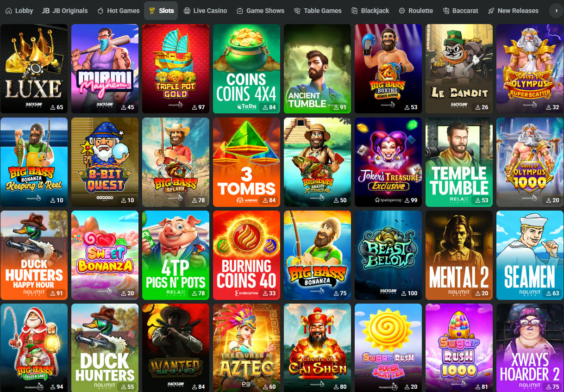Select Le Bandit game thumbnail

coord(459,69)
